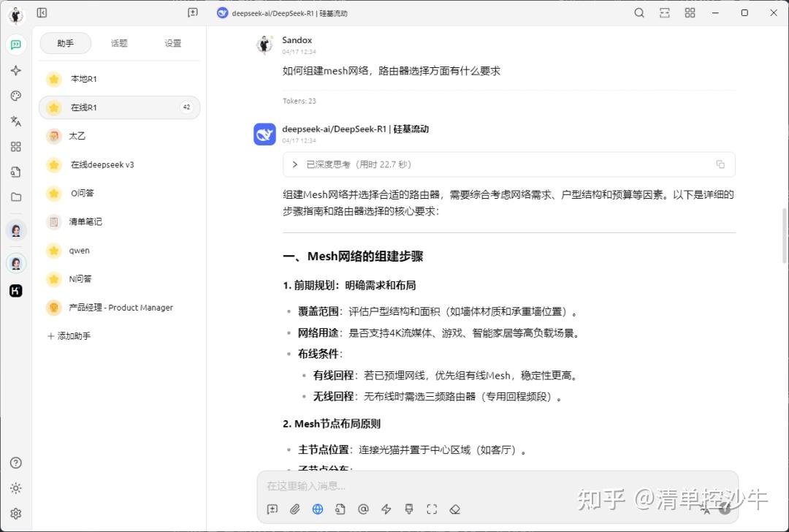Open the files folder sidebar icon

coord(16,197)
